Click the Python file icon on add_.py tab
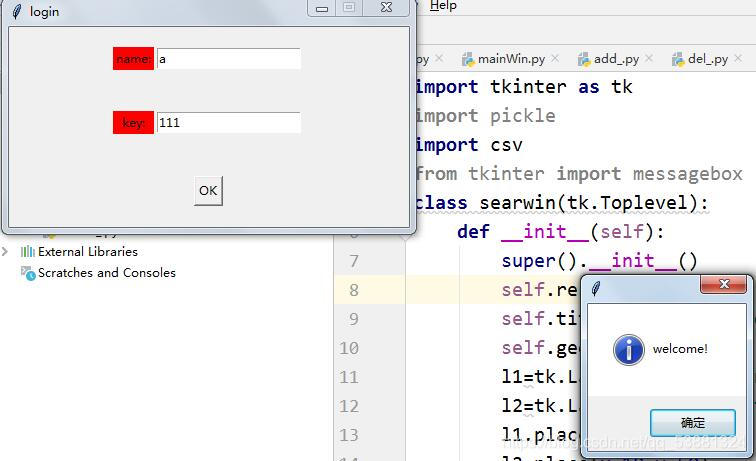This screenshot has width=756, height=461. click(x=584, y=59)
